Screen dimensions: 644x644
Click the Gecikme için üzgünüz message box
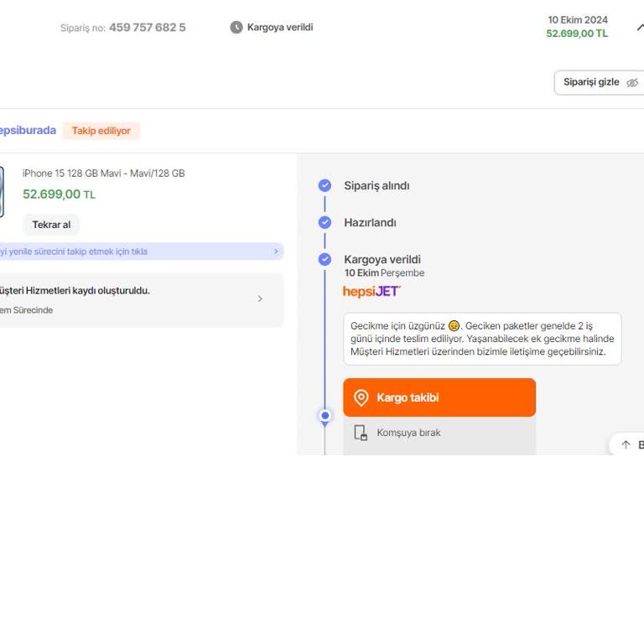[x=482, y=339]
